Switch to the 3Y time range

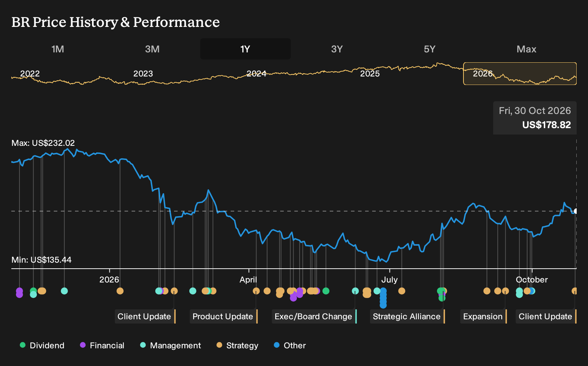(x=337, y=49)
